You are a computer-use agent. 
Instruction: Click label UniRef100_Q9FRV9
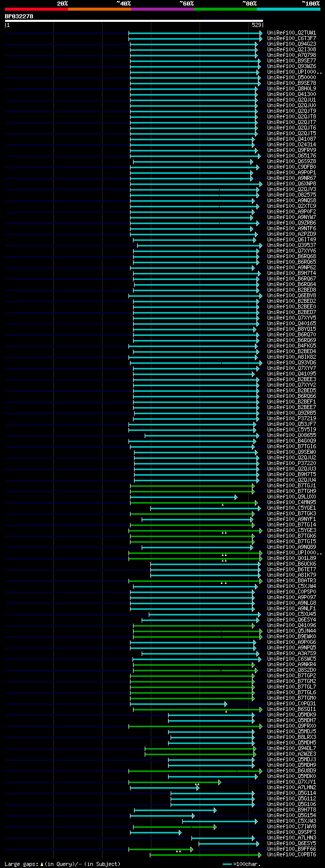pyautogui.click(x=291, y=150)
